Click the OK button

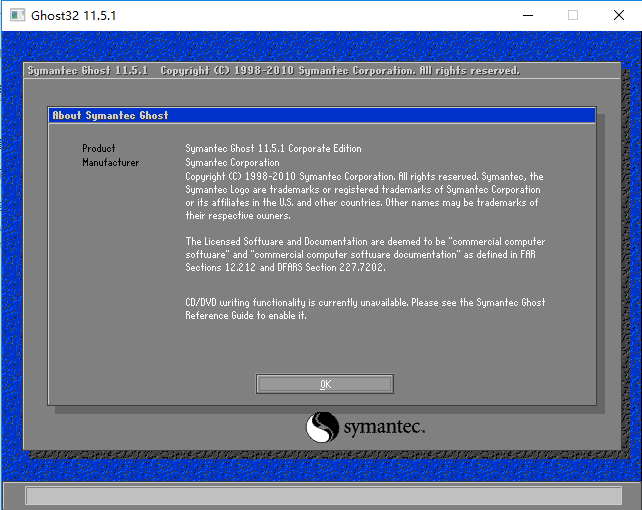click(325, 384)
